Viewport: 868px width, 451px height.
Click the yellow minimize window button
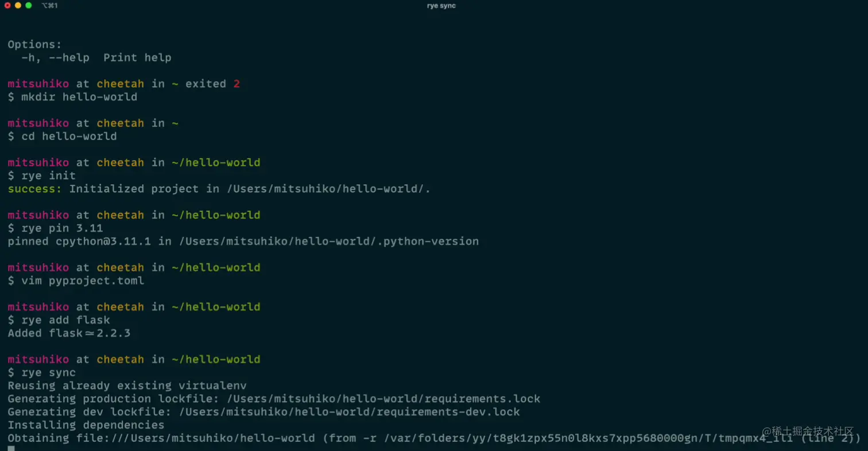coord(18,5)
